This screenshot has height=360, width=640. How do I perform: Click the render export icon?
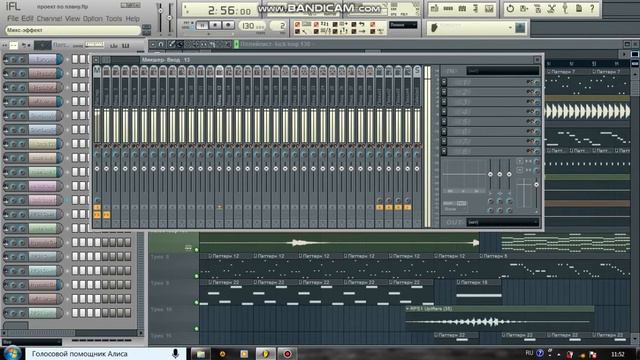pos(538,9)
